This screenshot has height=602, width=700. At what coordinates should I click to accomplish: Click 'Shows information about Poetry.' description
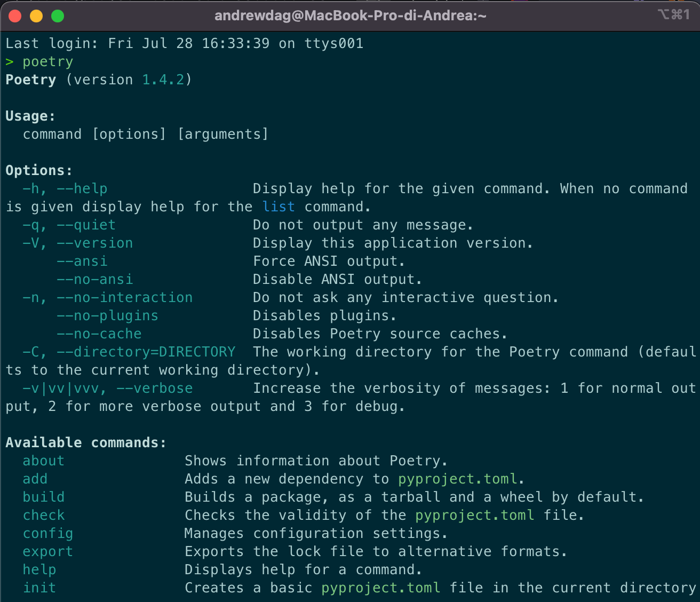coord(316,461)
